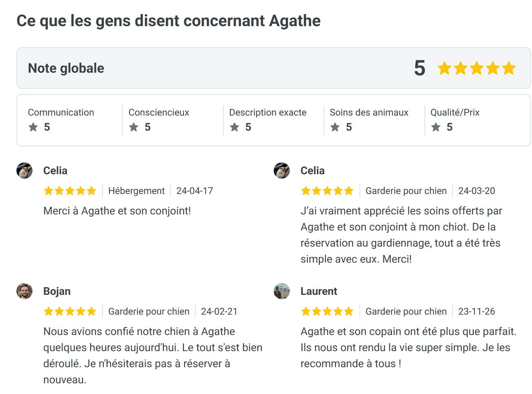Viewport: 532px width, 394px height.
Task: Open Celia's avatar on 24-03-20 review
Action: pos(282,171)
